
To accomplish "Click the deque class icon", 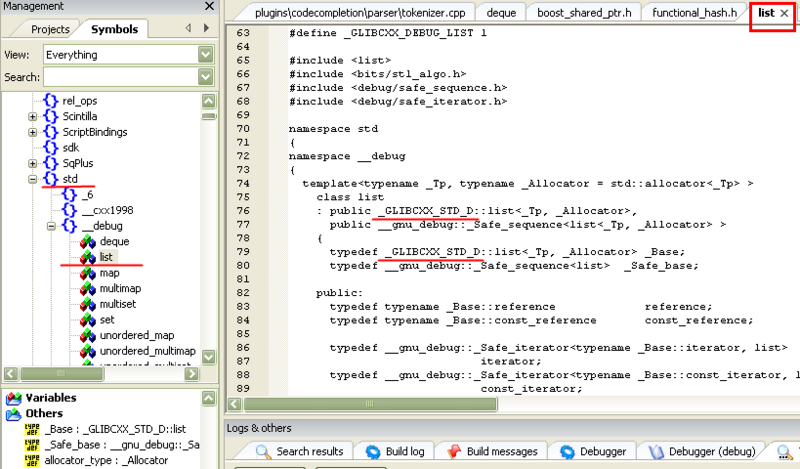I will coord(88,241).
